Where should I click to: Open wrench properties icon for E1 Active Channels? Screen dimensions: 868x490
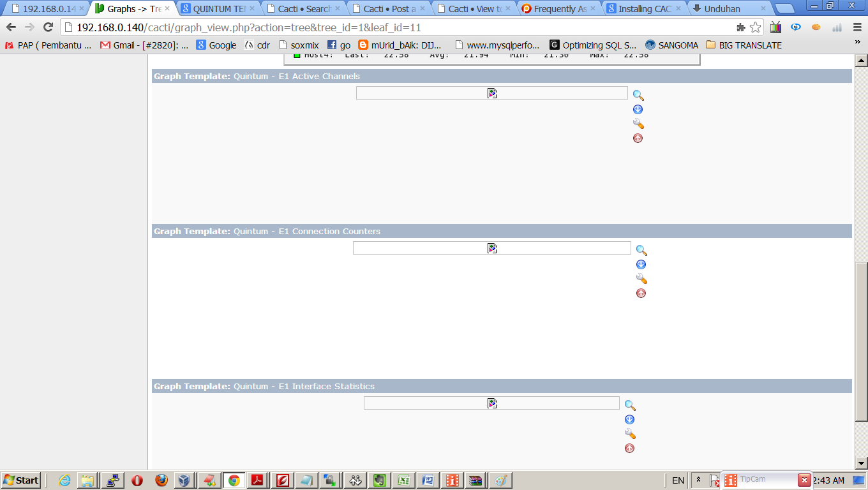click(x=638, y=124)
